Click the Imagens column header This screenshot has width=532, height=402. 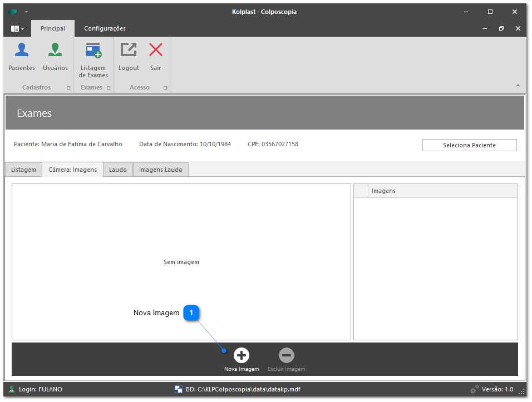(x=442, y=191)
